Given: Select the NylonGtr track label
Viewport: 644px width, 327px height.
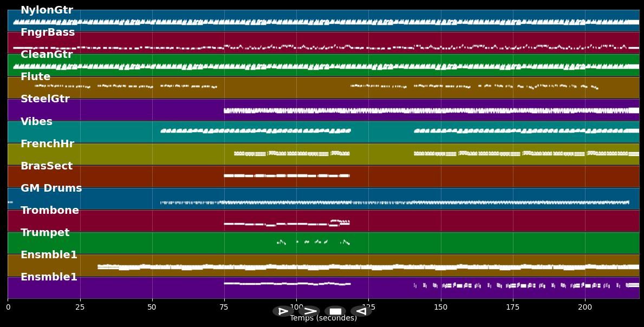Looking at the screenshot, I should (x=47, y=10).
